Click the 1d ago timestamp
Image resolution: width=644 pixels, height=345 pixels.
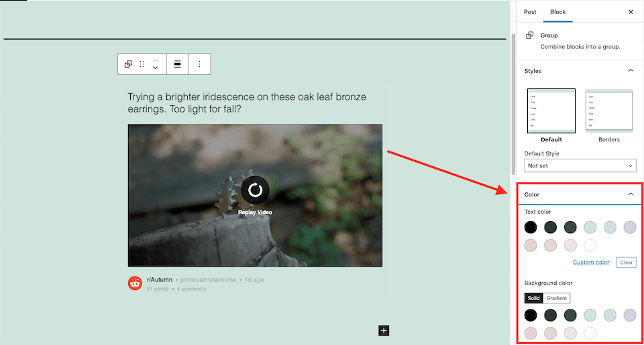[x=254, y=280]
